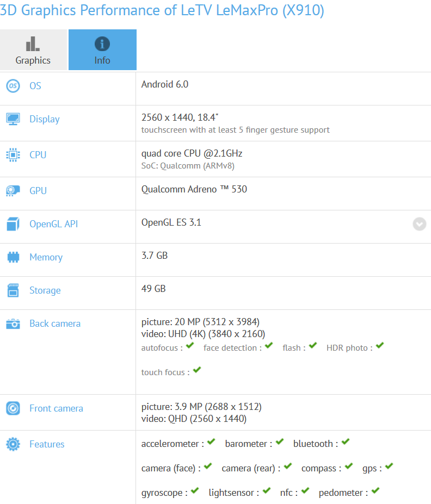Open the LeTV LeMaxPro (X910) title link

pos(162,10)
